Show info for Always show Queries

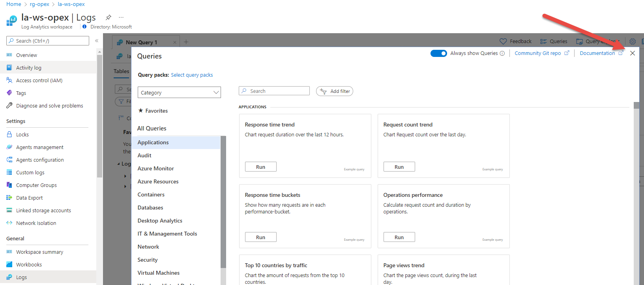tap(502, 53)
